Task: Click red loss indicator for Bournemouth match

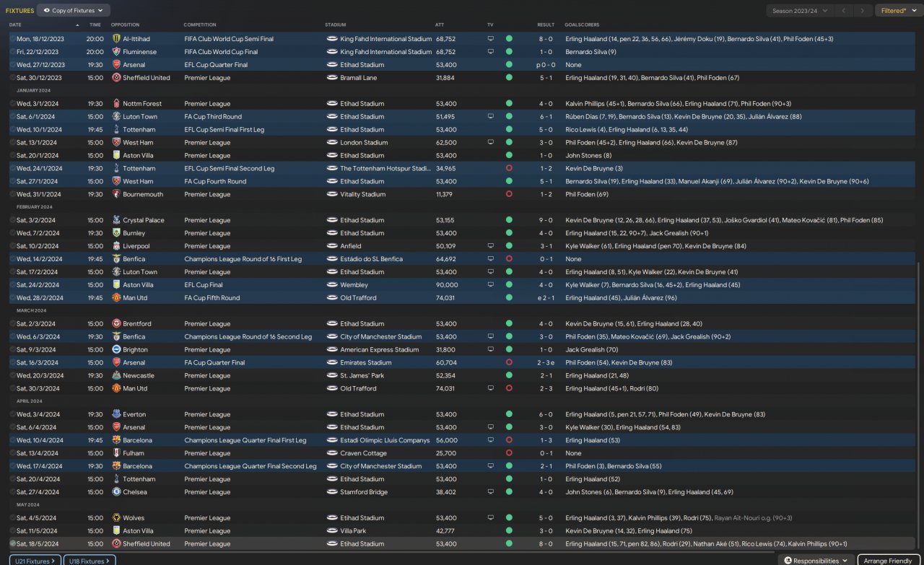Action: point(509,195)
